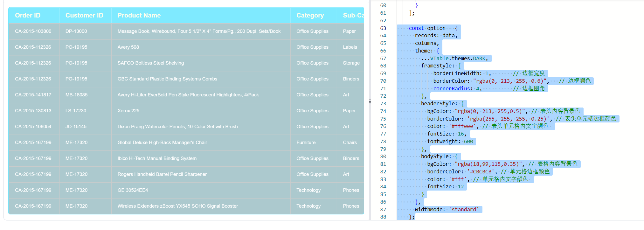The width and height of the screenshot is (644, 230).
Task: Select the GE 30524EE4 product cell
Action: (x=201, y=190)
